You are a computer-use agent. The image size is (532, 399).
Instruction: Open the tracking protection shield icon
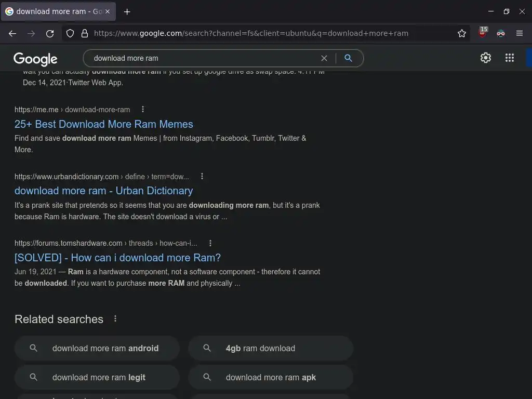tap(70, 33)
